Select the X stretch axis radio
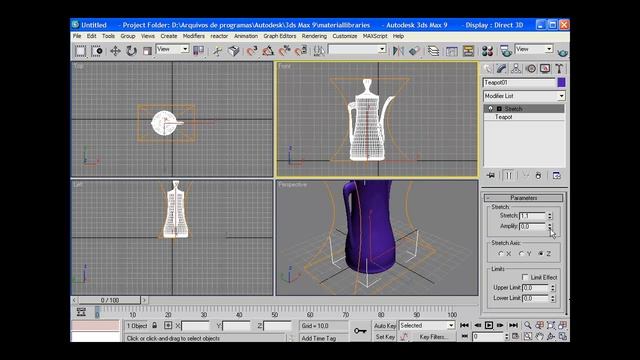 (501, 253)
